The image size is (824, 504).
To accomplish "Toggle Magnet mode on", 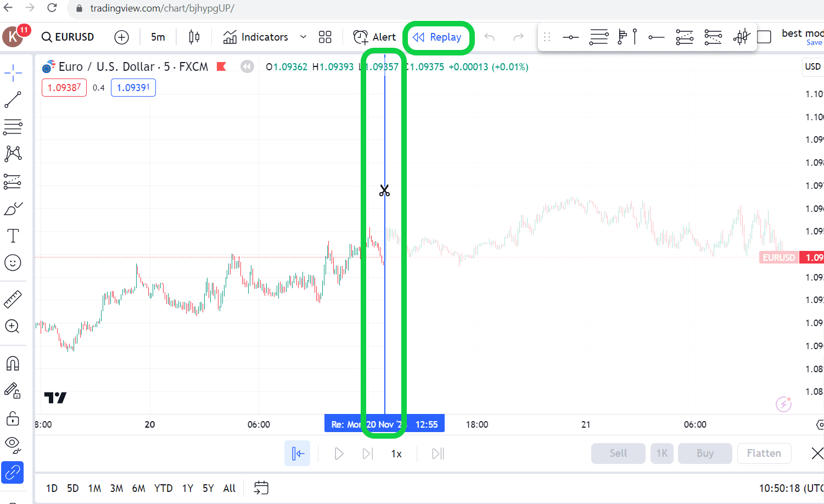I will [x=13, y=363].
